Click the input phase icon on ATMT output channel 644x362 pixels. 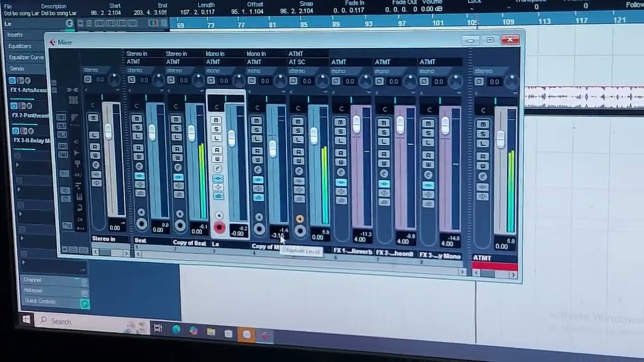[x=479, y=81]
